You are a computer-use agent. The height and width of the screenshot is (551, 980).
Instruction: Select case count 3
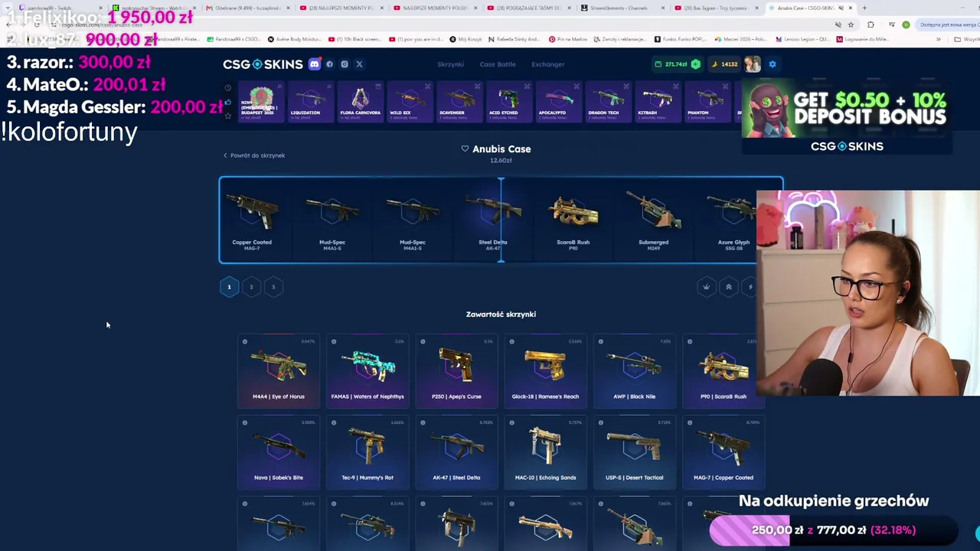[273, 287]
